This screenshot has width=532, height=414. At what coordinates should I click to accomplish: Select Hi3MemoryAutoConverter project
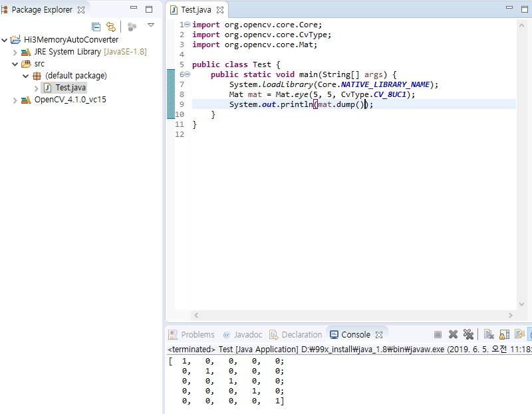(71, 40)
